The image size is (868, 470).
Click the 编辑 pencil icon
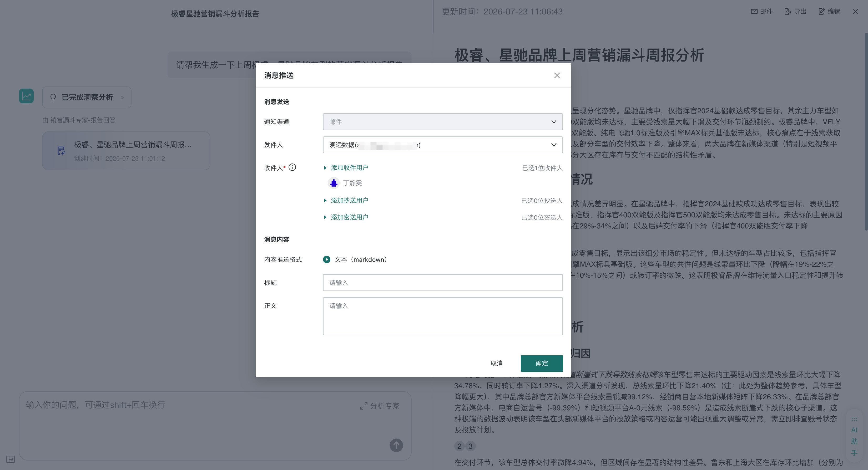[x=821, y=12]
